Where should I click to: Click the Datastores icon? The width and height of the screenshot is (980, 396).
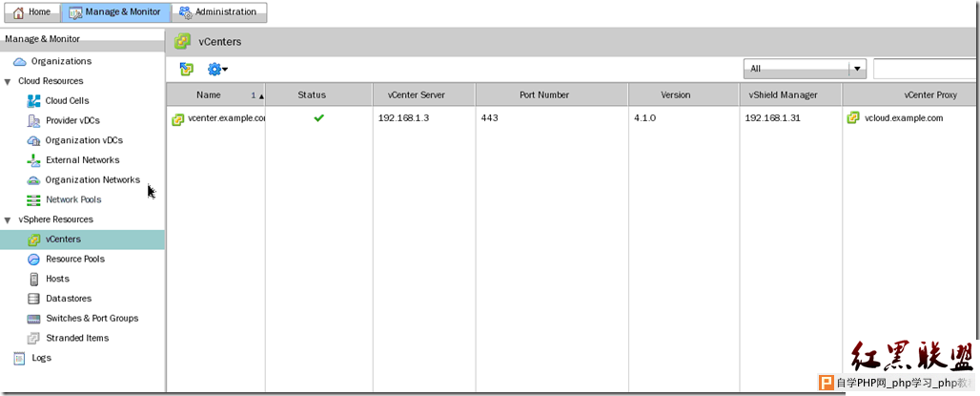pyautogui.click(x=33, y=299)
